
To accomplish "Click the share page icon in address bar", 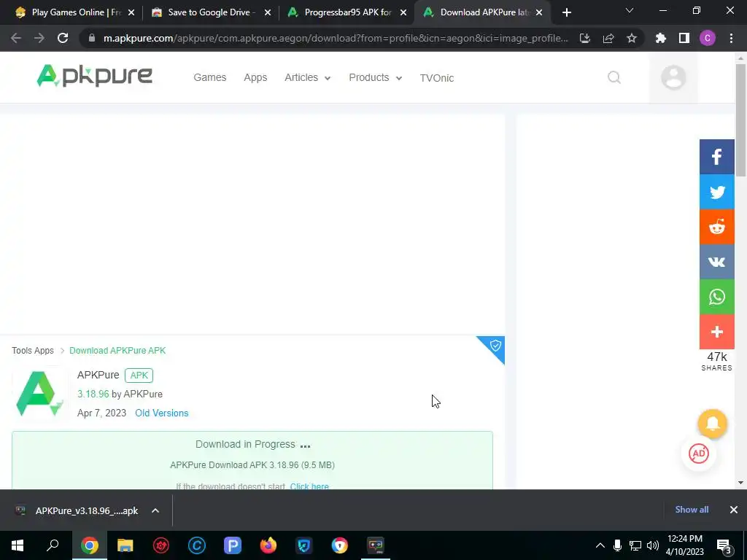I will (x=608, y=38).
